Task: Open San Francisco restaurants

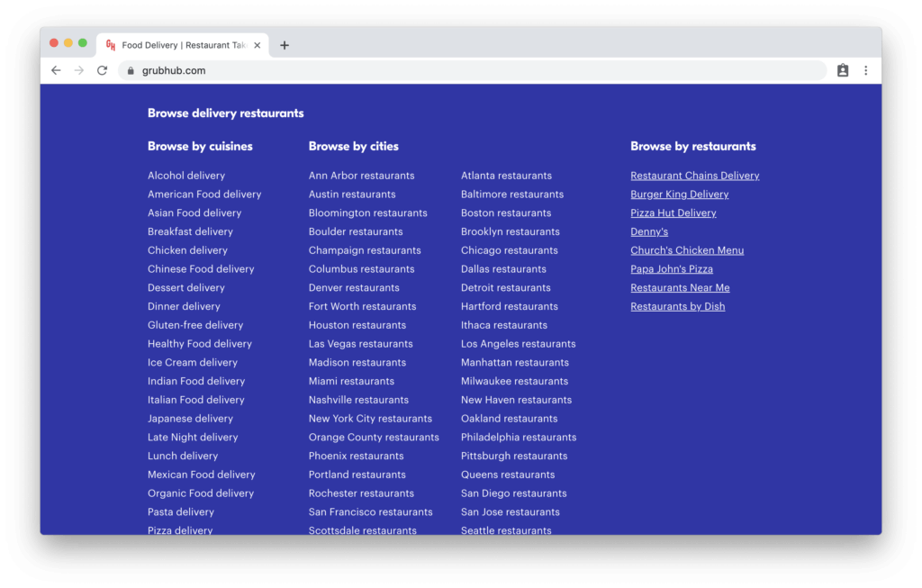Action: coord(370,512)
